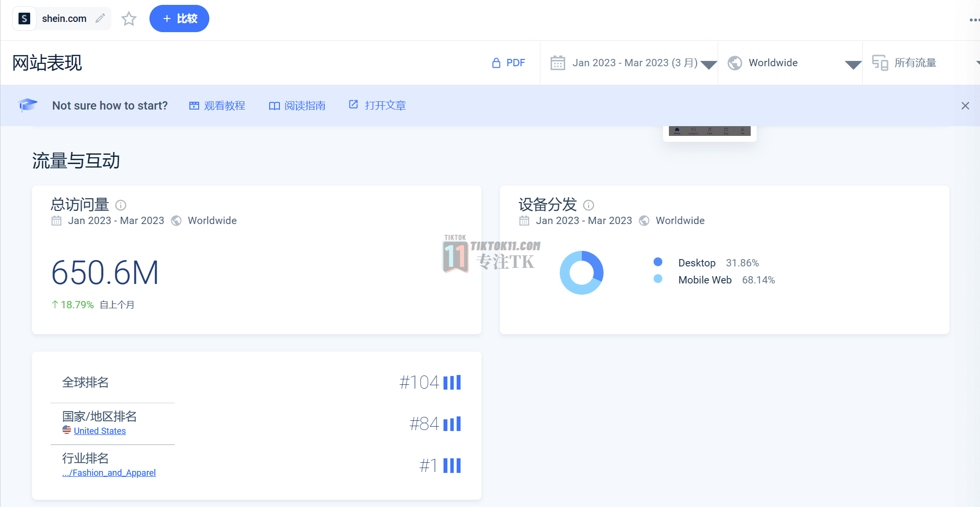Click the info icon next to 设备分发
Screen dimensions: 980x507
click(x=589, y=205)
